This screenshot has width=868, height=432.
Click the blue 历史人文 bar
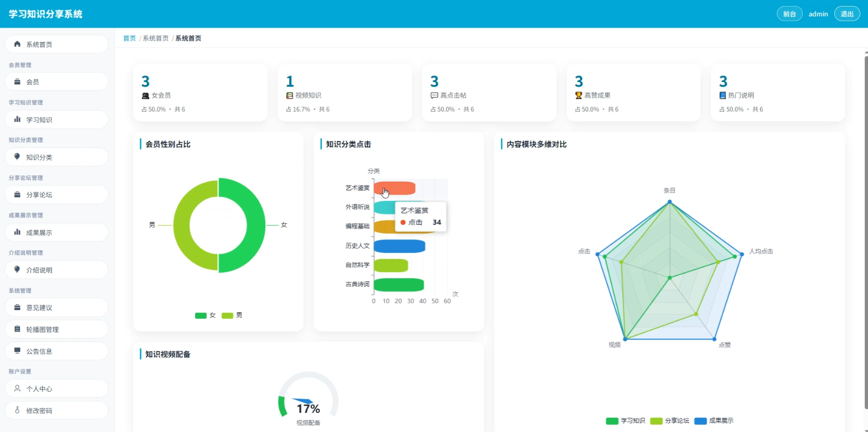(x=399, y=246)
